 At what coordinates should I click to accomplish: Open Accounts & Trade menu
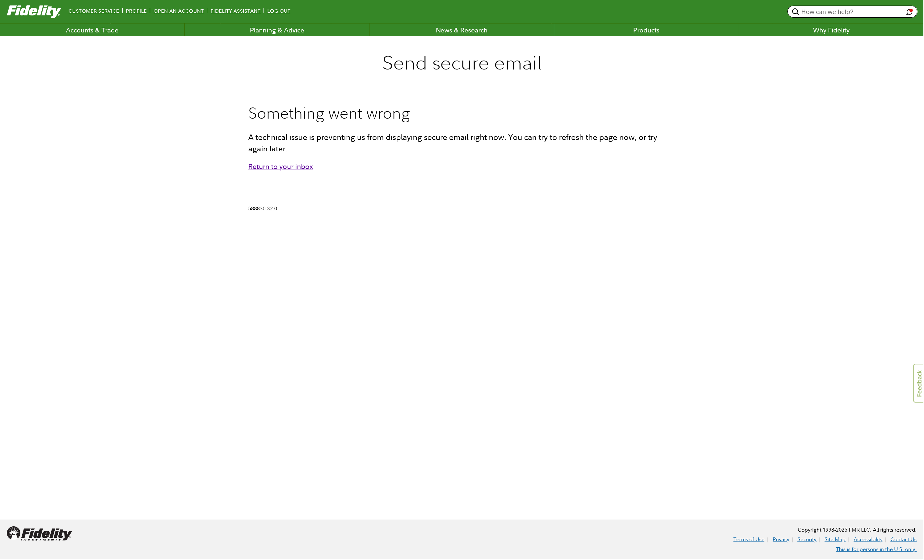coord(92,30)
